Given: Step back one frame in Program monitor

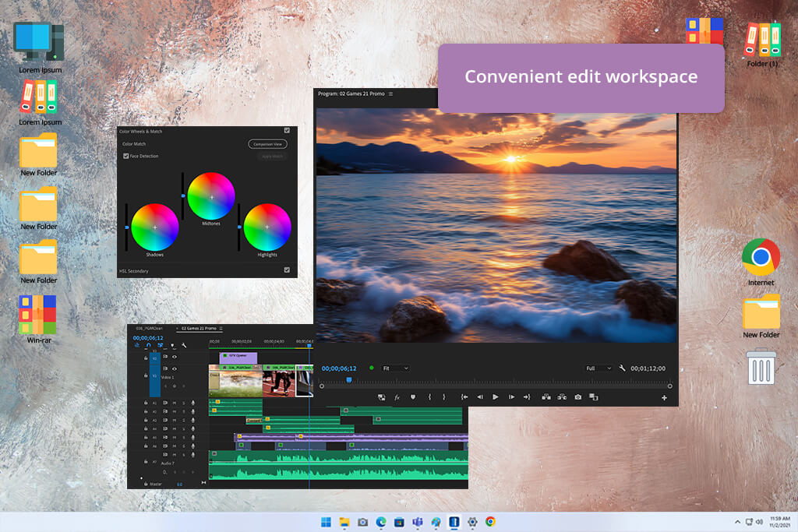Looking at the screenshot, I should click(x=480, y=397).
